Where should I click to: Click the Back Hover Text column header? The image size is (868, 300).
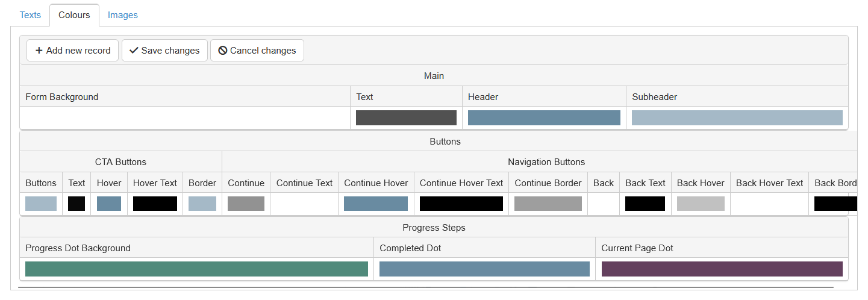tap(769, 183)
